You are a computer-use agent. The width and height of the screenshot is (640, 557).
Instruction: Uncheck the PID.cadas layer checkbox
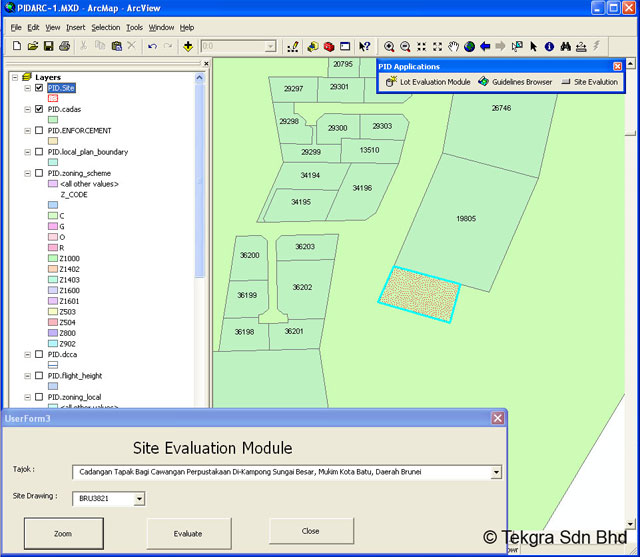point(39,109)
